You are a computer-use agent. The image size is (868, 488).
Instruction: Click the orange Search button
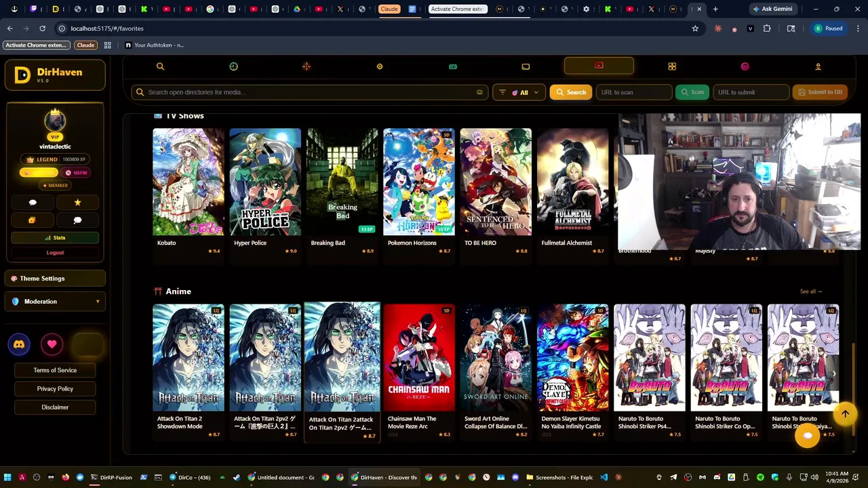tap(571, 92)
